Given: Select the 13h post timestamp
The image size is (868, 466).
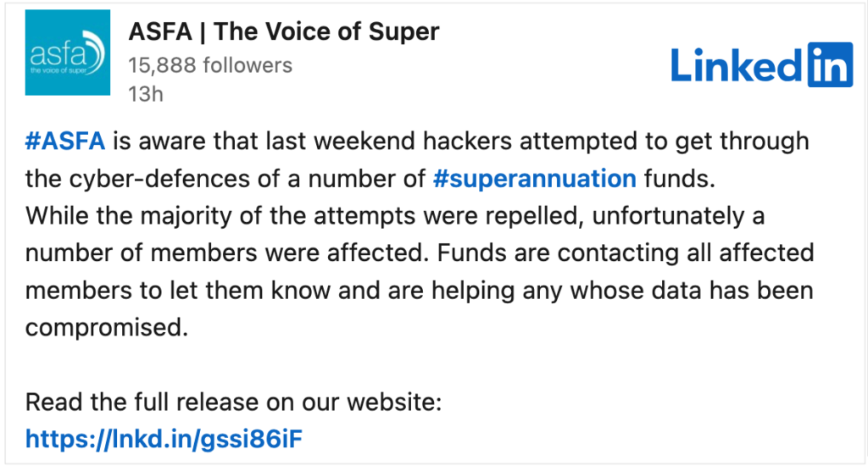Looking at the screenshot, I should tap(146, 94).
